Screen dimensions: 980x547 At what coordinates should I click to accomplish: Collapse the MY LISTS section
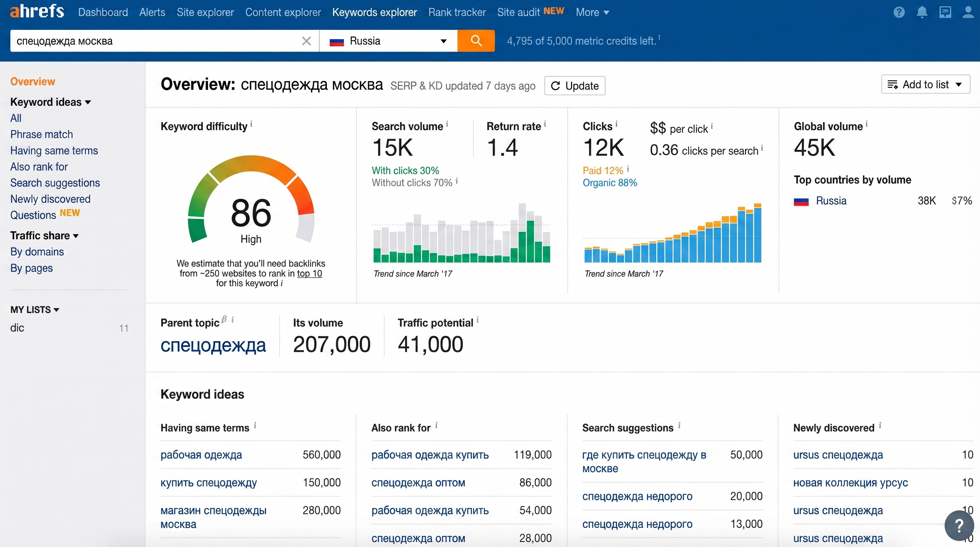coord(35,309)
